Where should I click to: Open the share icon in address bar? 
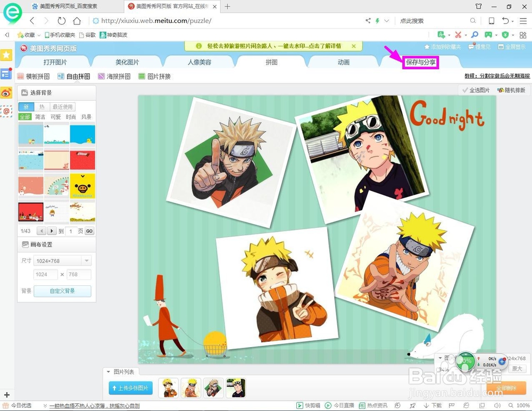[x=368, y=21]
